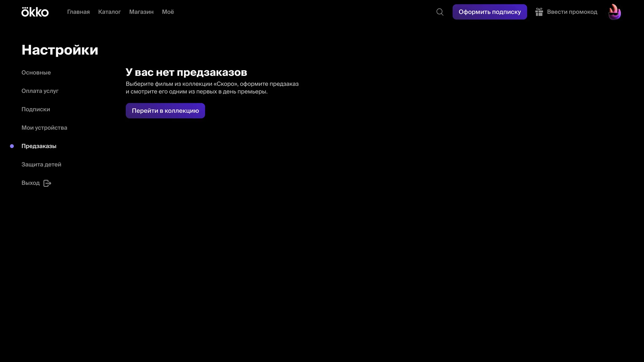Open Каталог menu item
The image size is (644, 362).
pos(109,12)
